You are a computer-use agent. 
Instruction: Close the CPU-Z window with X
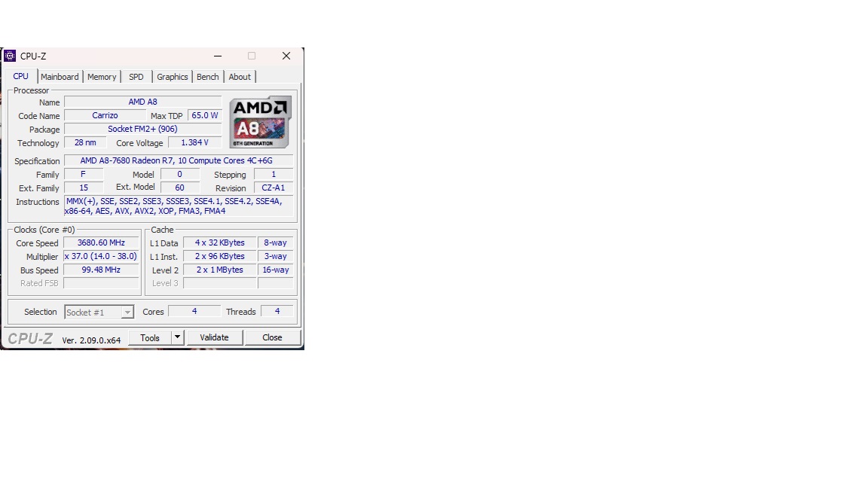point(286,56)
